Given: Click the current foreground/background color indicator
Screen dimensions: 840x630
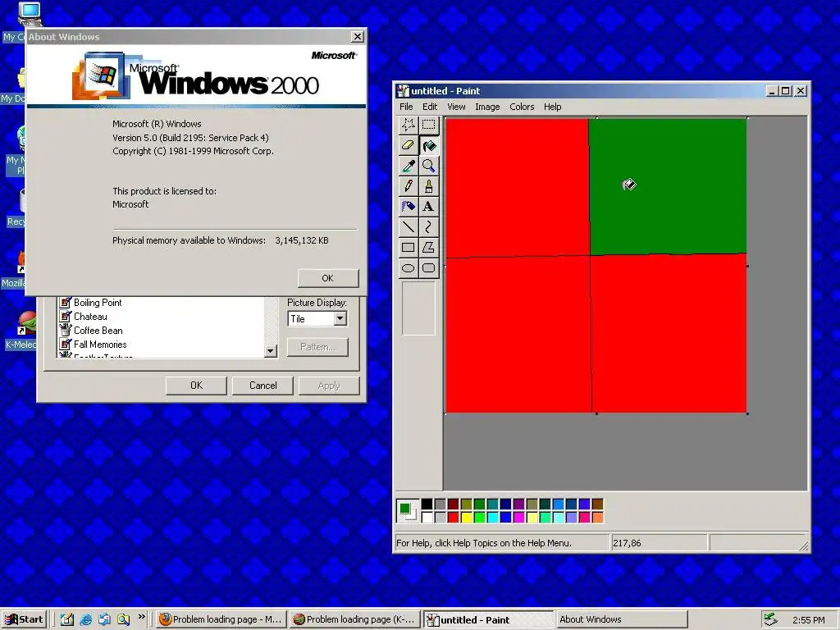Looking at the screenshot, I should pyautogui.click(x=407, y=510).
